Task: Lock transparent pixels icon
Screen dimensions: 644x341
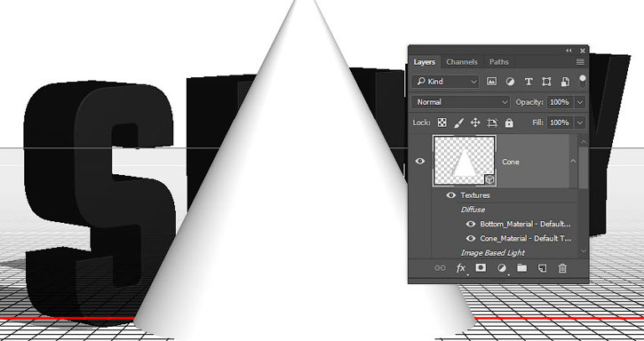Action: (x=442, y=123)
